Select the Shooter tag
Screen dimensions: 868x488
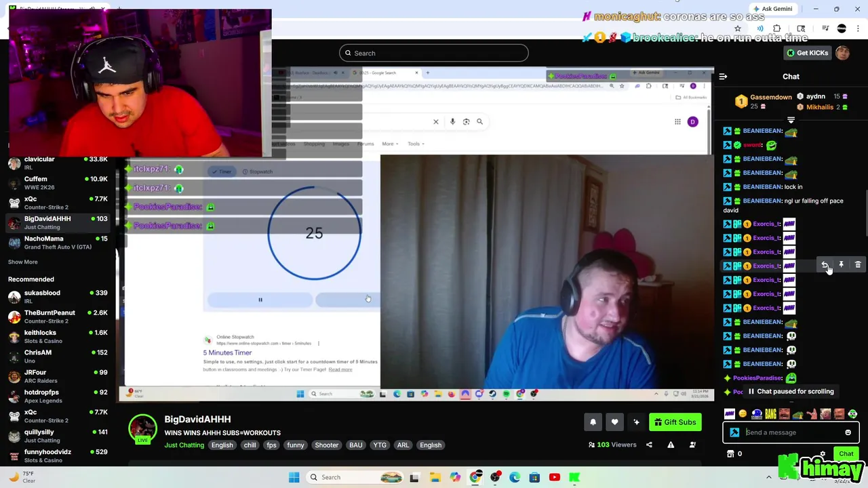coord(326,445)
